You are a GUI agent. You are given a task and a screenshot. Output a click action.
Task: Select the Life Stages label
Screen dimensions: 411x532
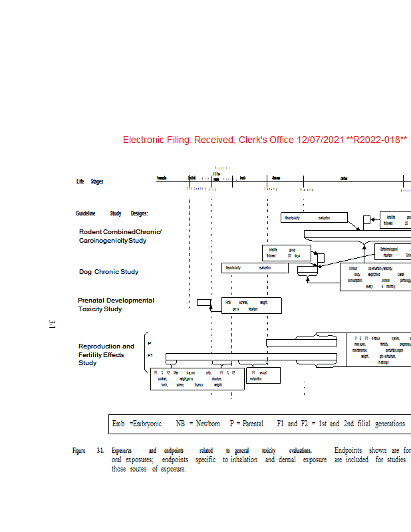90,182
